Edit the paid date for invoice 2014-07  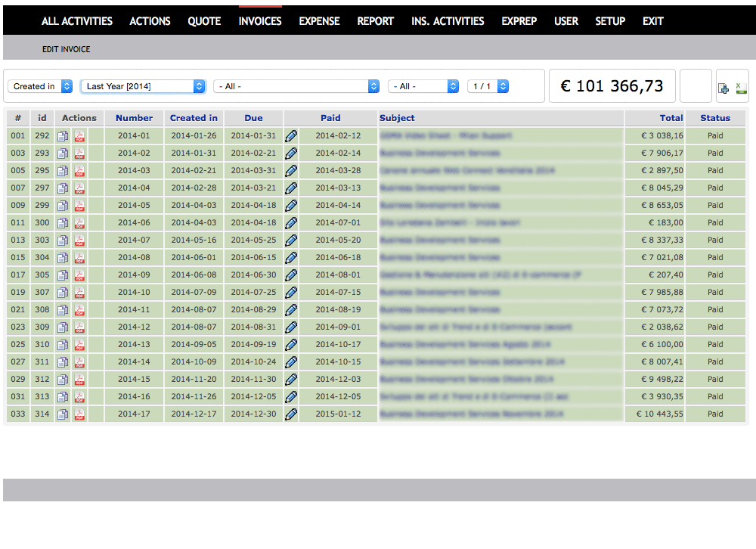click(x=291, y=240)
